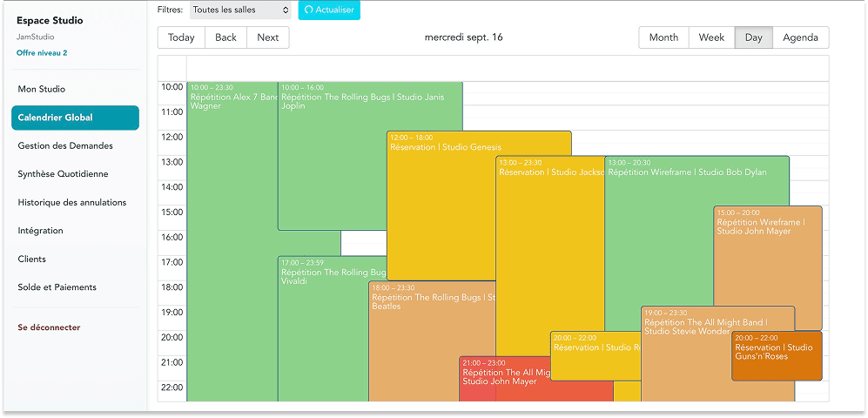The height and width of the screenshot is (418, 868).
Task: Switch to Week calendar view
Action: 712,37
